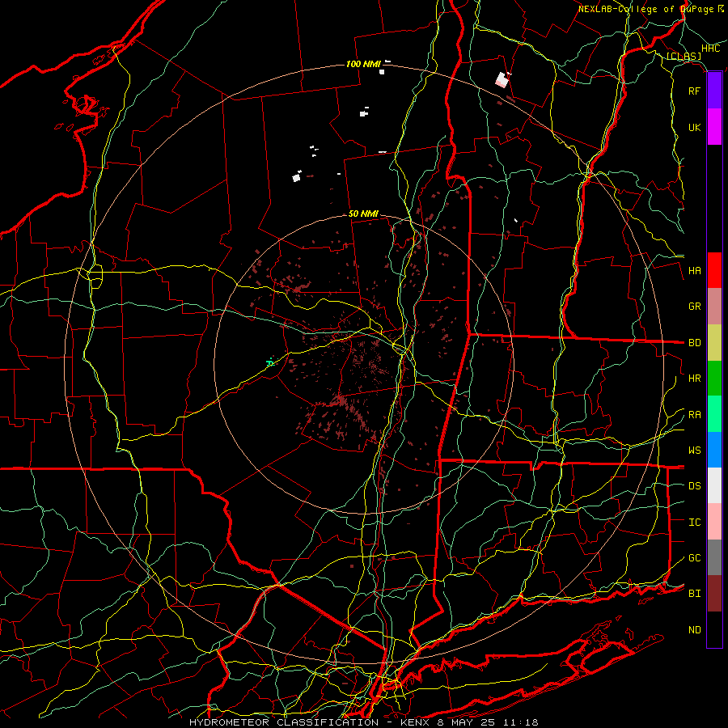Click the HA red legend swatch
Image resolution: width=728 pixels, height=728 pixels.
pyautogui.click(x=714, y=270)
